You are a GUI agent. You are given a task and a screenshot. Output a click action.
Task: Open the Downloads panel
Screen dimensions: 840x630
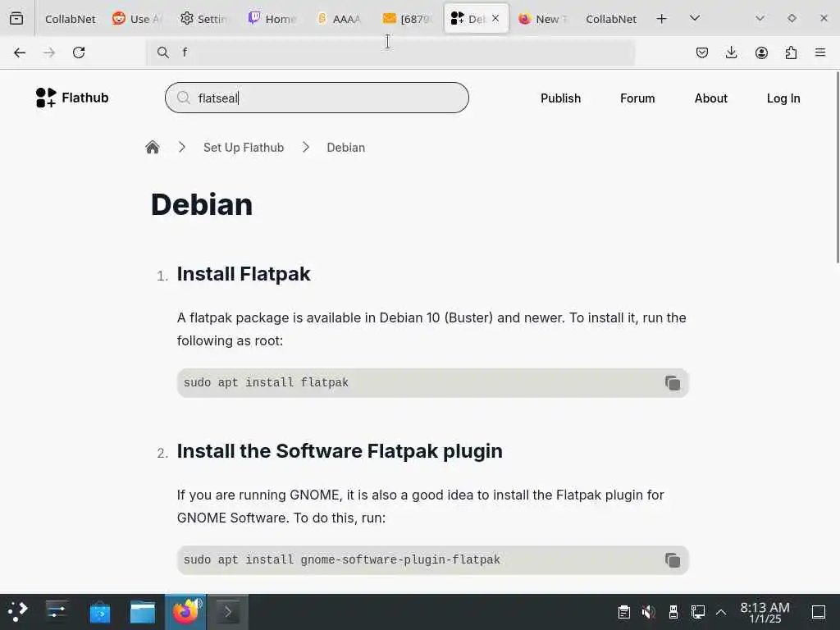[x=731, y=52]
